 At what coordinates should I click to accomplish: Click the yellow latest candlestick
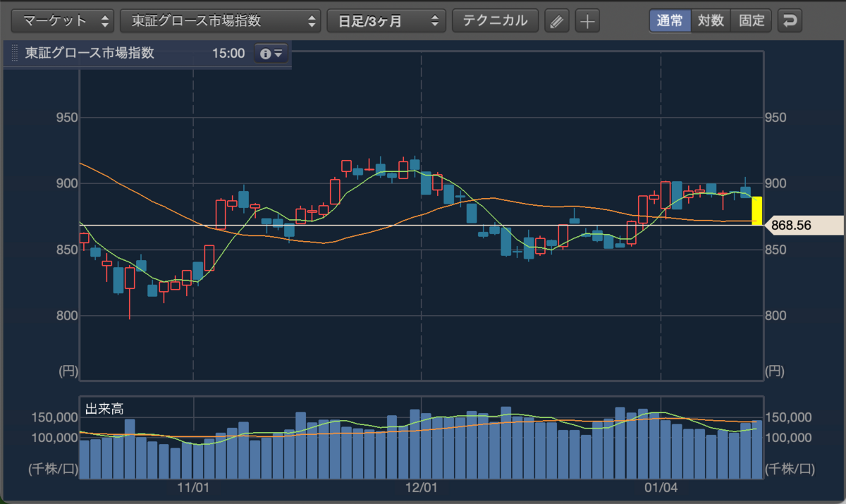tap(756, 211)
